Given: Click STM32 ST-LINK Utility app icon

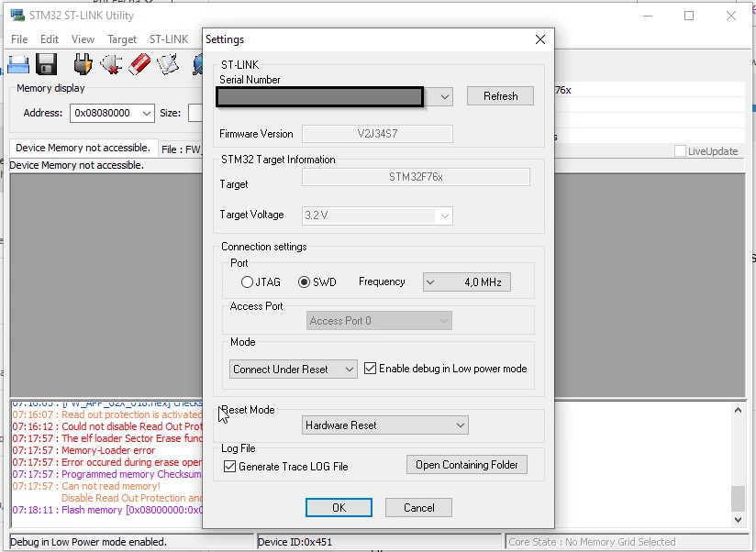Looking at the screenshot, I should [17, 15].
